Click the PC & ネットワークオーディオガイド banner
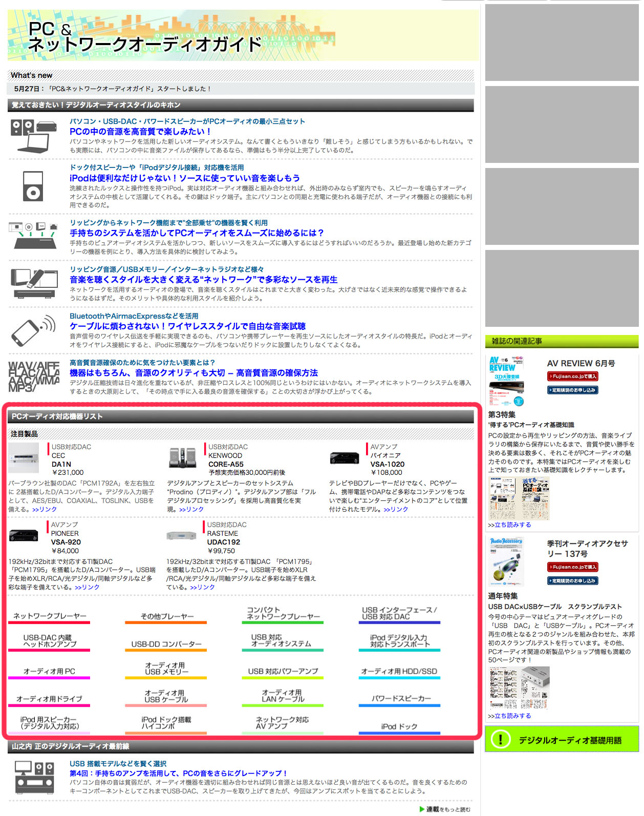 tap(243, 35)
